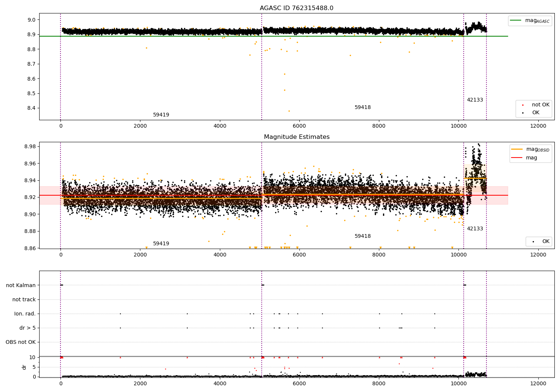
Task: Click the 'Ion. rad.' axis label
Action: click(x=25, y=314)
